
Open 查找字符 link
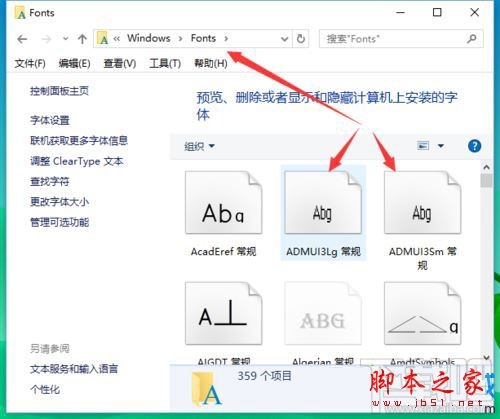pos(50,182)
